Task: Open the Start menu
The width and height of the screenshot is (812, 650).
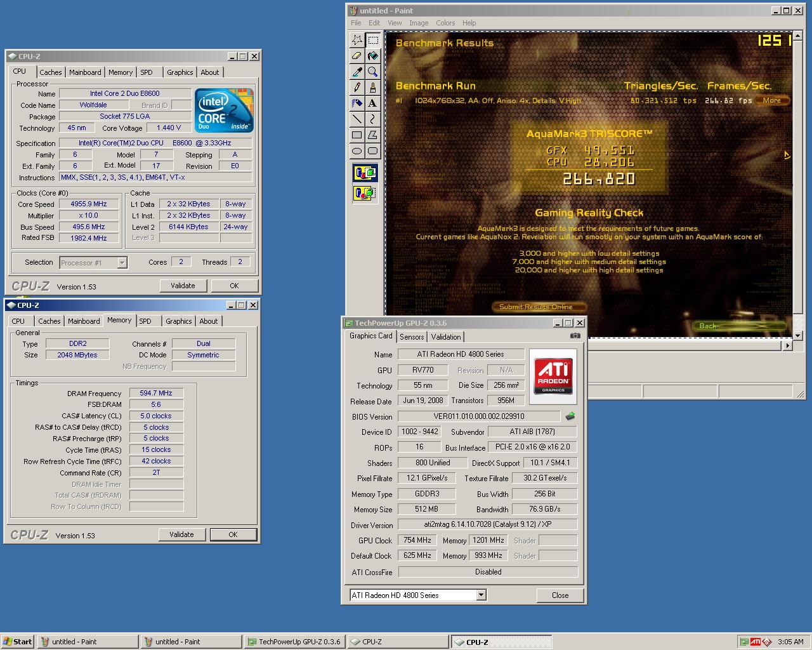Action: [x=18, y=642]
